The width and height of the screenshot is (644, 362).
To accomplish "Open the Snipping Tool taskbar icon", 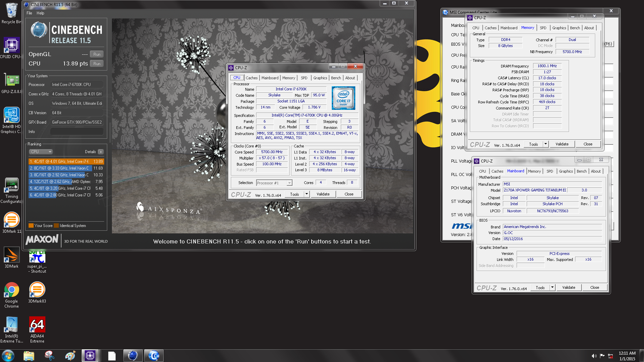I will coord(49,356).
